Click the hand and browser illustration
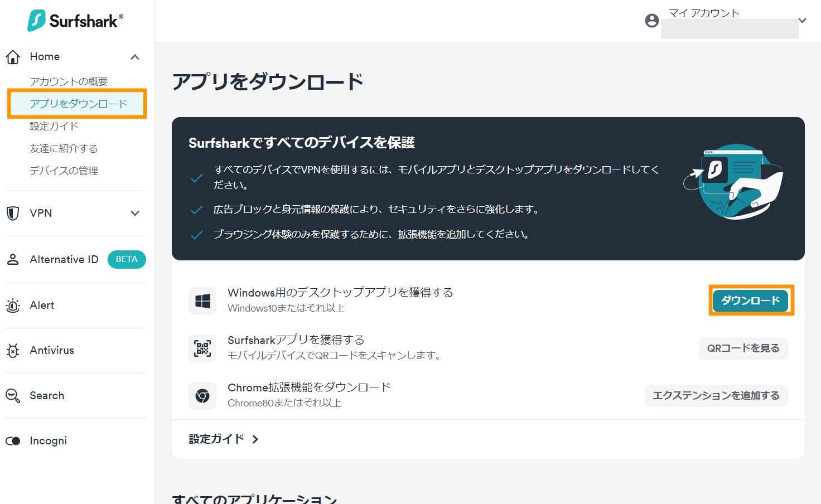 733,181
